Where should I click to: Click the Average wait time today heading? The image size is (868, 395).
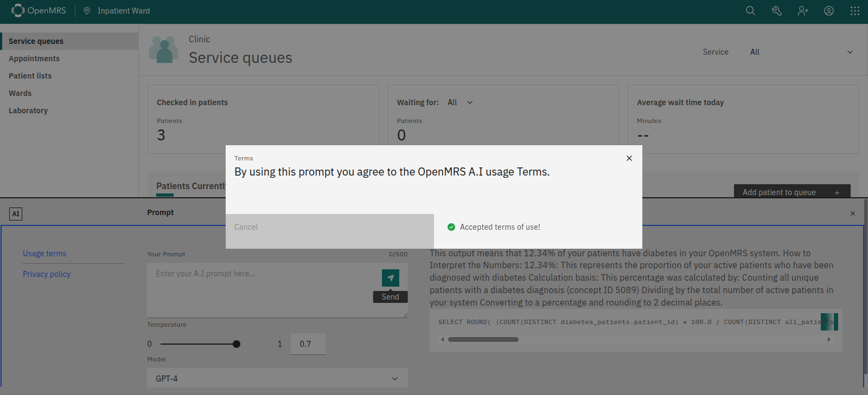[x=680, y=102]
